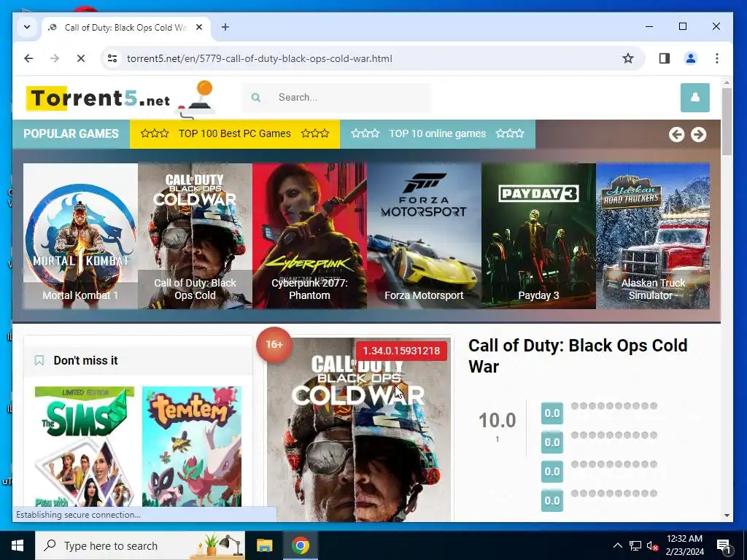Open Call of Duty carousel card
Viewport: 747px width, 560px height.
click(195, 236)
